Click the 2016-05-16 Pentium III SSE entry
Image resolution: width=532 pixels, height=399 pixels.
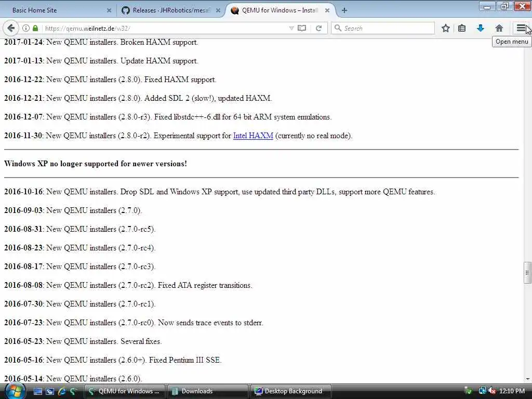point(113,360)
